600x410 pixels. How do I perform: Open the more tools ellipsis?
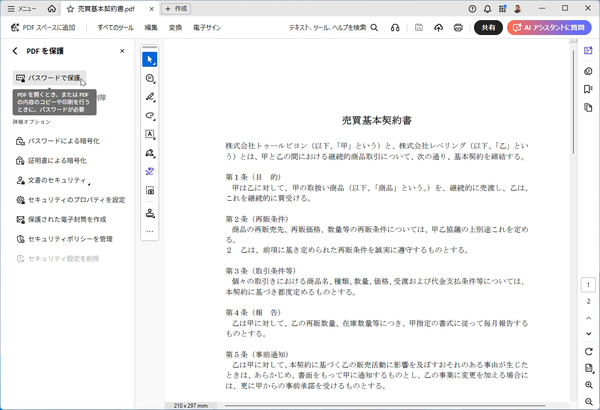(150, 231)
